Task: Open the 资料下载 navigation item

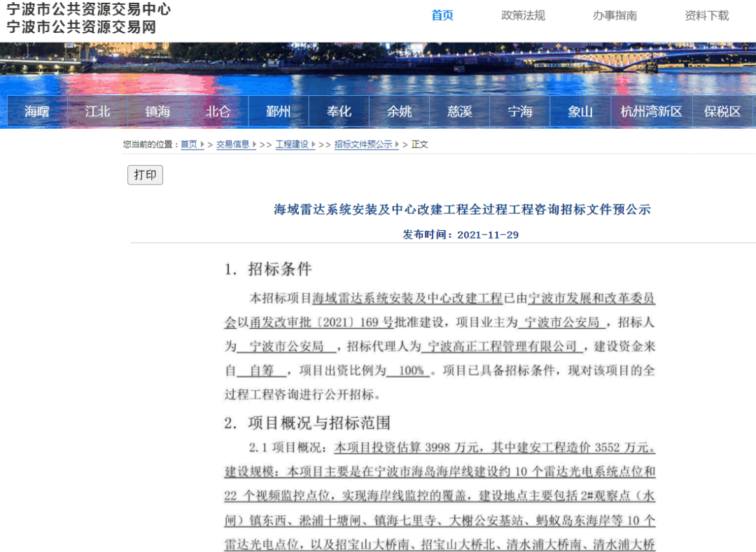Action: 706,15
